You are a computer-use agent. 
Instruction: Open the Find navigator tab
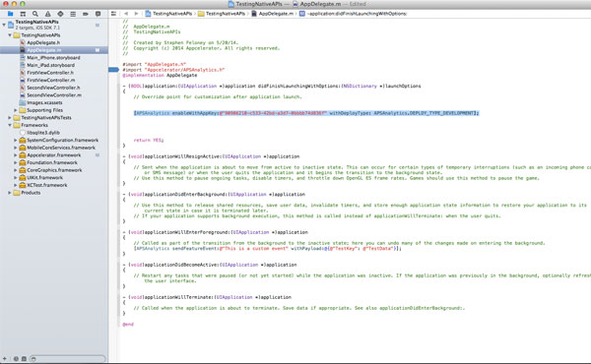tap(35, 14)
